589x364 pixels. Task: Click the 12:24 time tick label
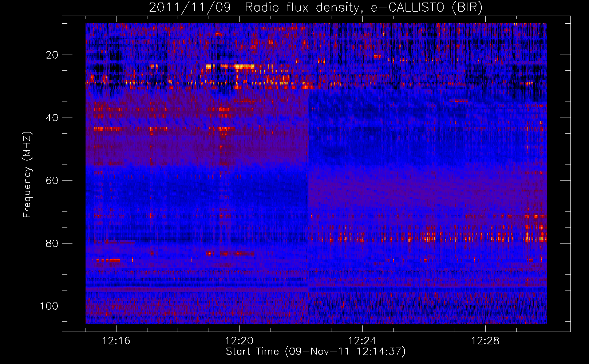pyautogui.click(x=362, y=341)
